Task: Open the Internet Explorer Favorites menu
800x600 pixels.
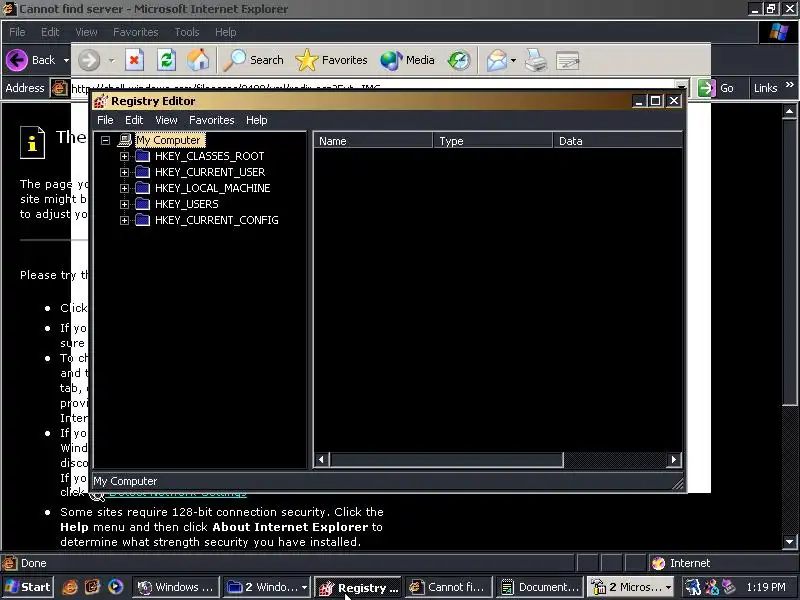Action: pos(136,32)
